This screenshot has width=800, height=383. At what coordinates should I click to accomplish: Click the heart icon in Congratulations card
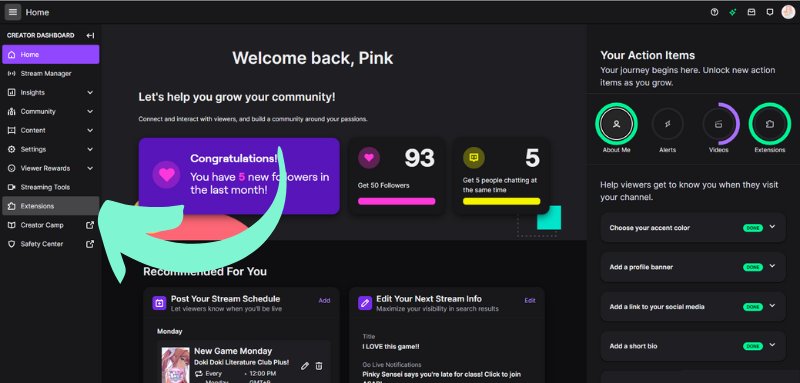pyautogui.click(x=166, y=175)
